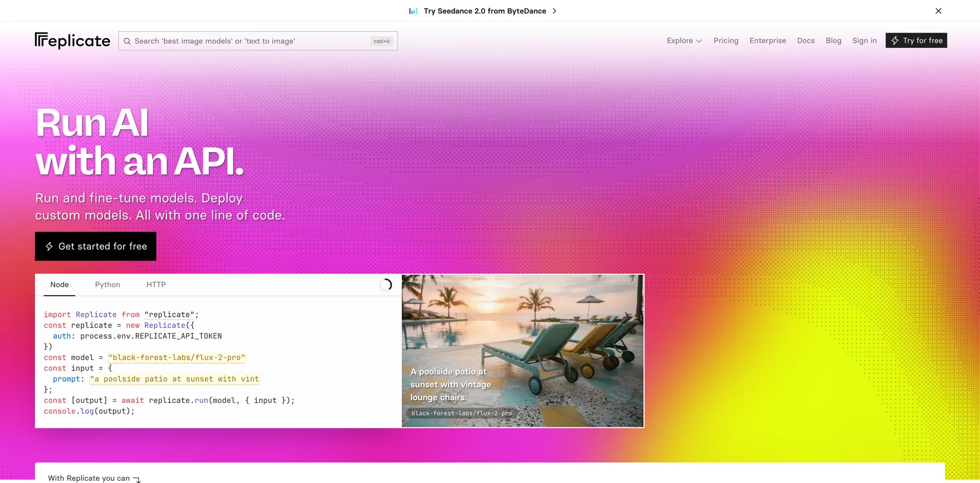The image size is (980, 483).
Task: Click the Try for free button
Action: tap(916, 40)
